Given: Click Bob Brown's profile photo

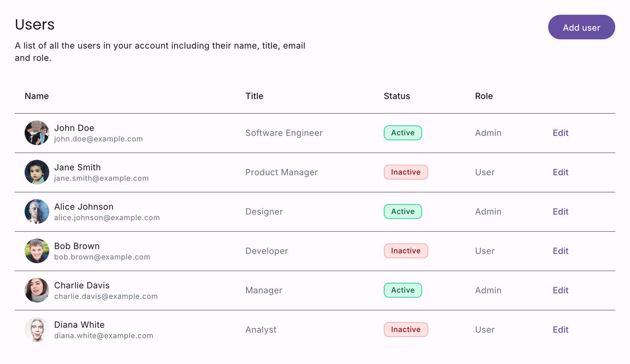Looking at the screenshot, I should coord(37,251).
